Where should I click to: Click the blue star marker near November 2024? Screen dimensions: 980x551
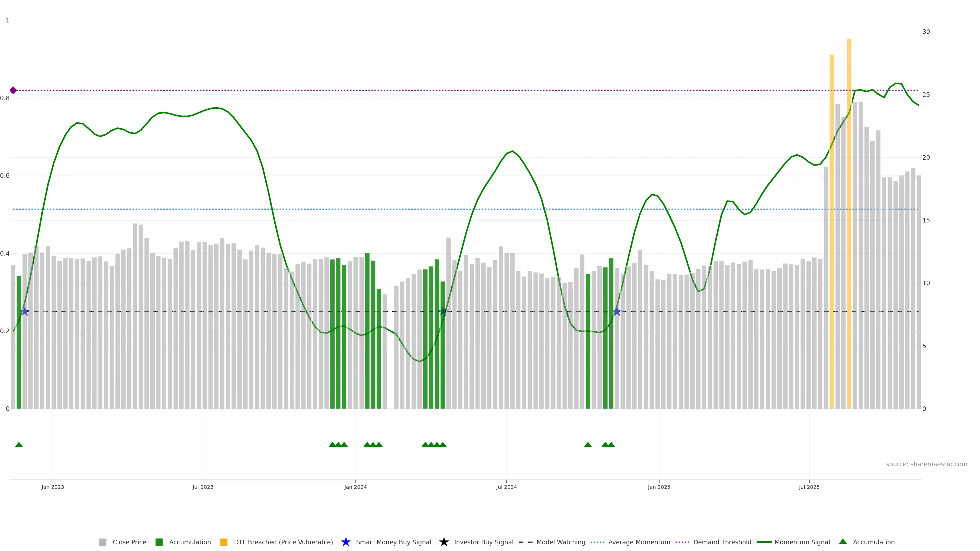[x=617, y=311]
